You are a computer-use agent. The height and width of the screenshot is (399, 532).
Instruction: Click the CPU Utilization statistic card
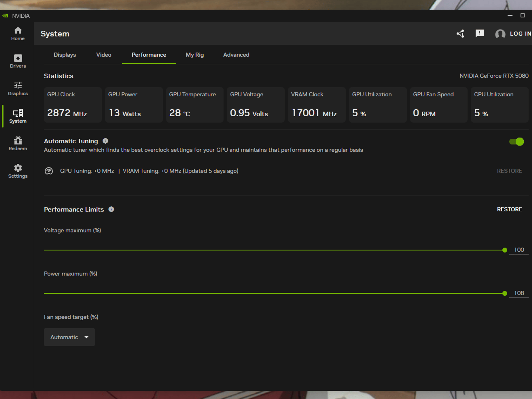pos(500,105)
